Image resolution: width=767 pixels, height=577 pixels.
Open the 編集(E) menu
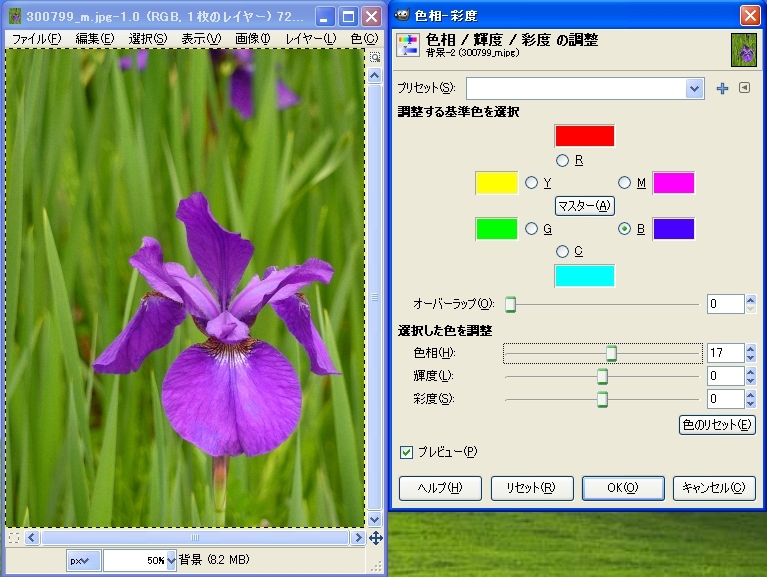point(94,39)
